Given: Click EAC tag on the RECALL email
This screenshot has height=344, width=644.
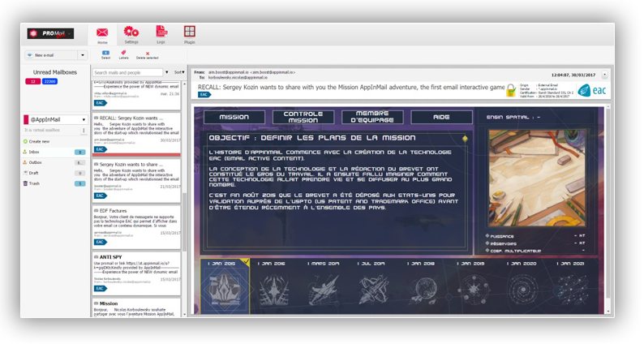Looking at the screenshot, I should pos(101,149).
